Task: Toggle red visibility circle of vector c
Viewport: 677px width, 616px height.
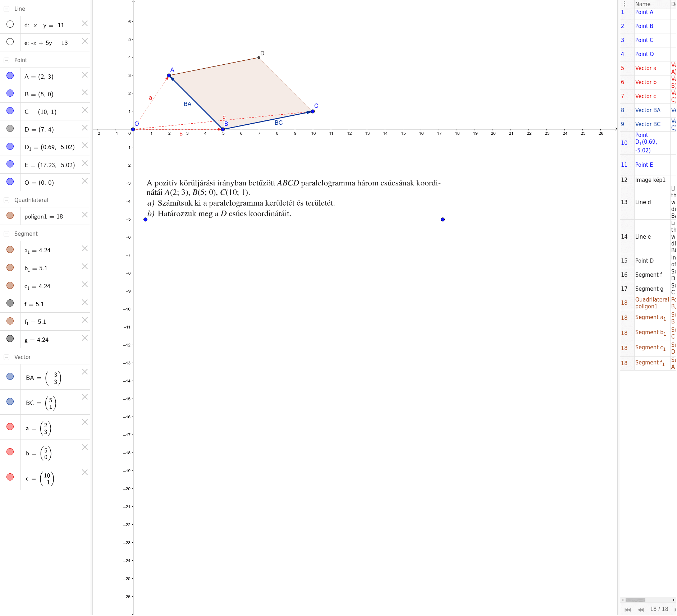Action: pyautogui.click(x=10, y=477)
